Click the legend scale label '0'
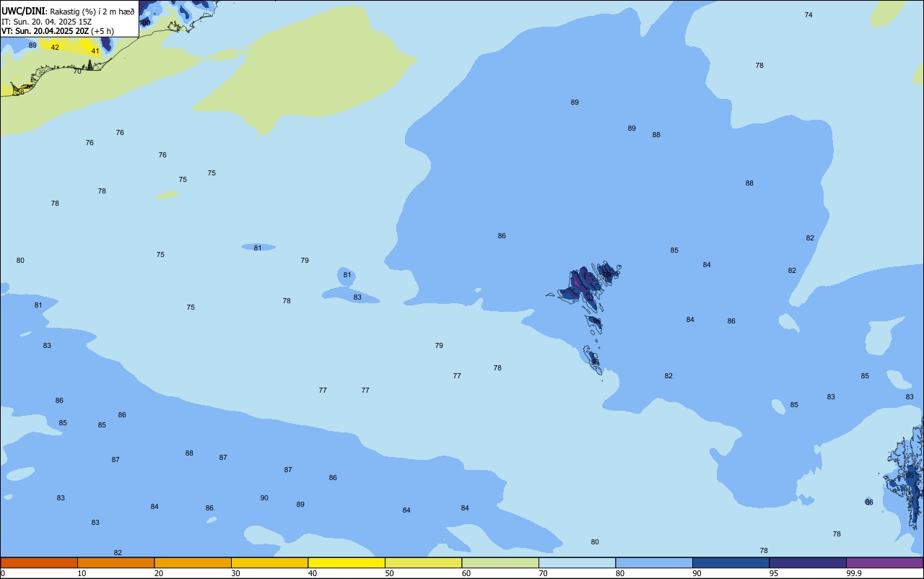This screenshot has width=924, height=579. 3,573
